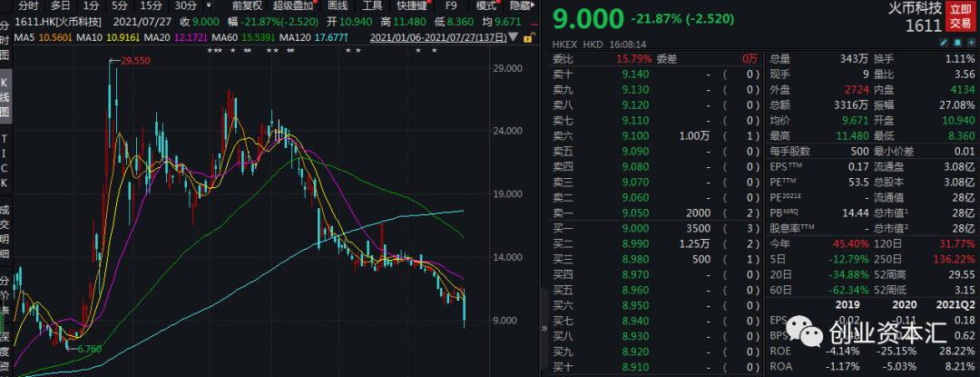Screen dimensions: 980x377
Task: Click the bell price alert icon
Action: point(957,43)
